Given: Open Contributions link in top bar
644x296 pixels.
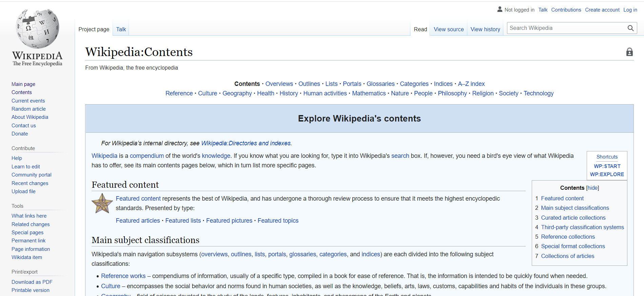Looking at the screenshot, I should (566, 10).
